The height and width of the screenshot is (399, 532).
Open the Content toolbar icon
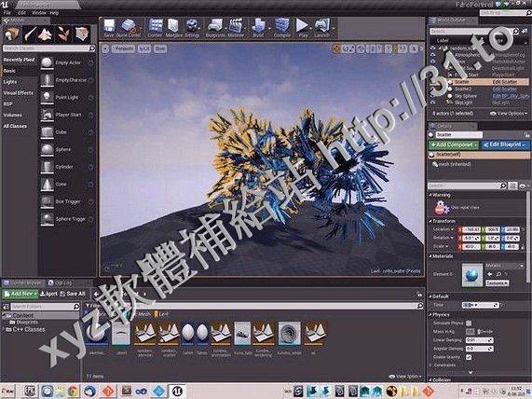(156, 26)
